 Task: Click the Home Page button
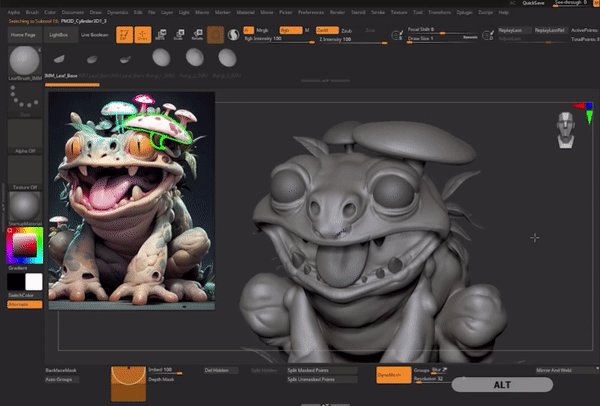(x=23, y=35)
